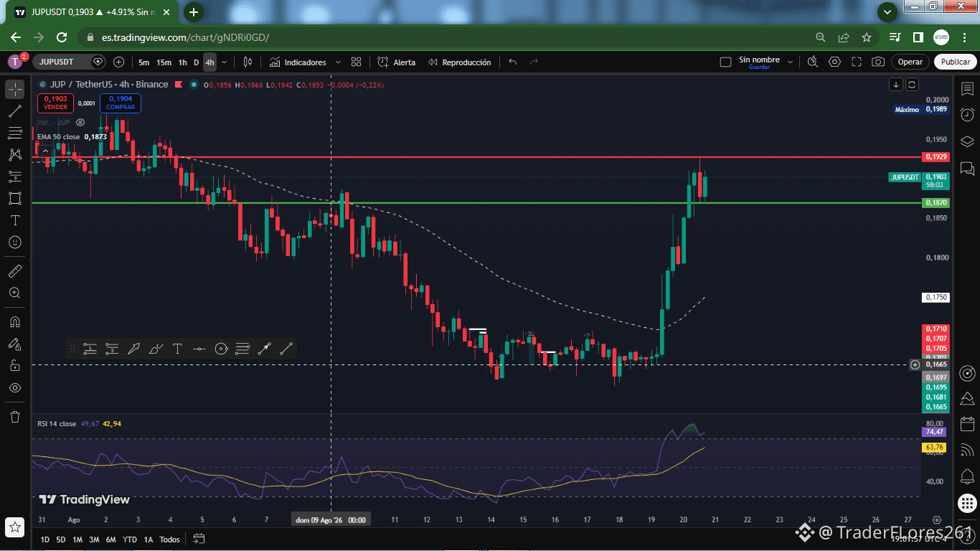Switch to the D timeframe
Image resolution: width=980 pixels, height=551 pixels.
click(196, 62)
